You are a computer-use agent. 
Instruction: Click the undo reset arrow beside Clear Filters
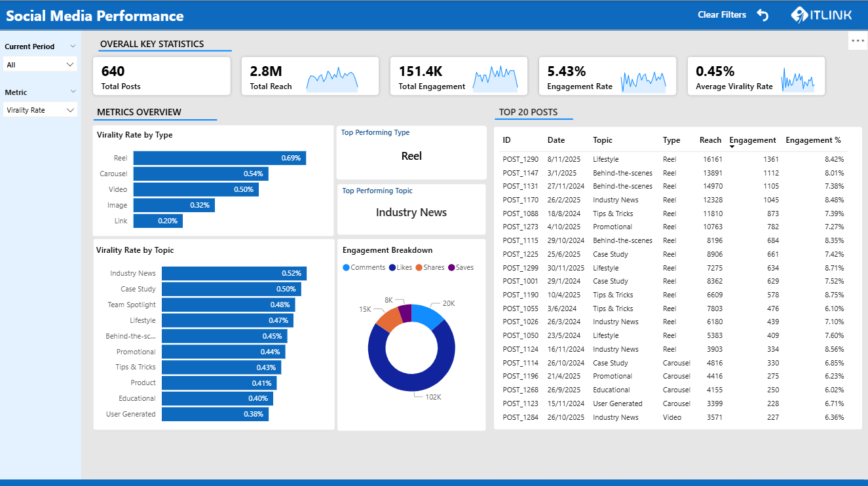click(x=762, y=14)
